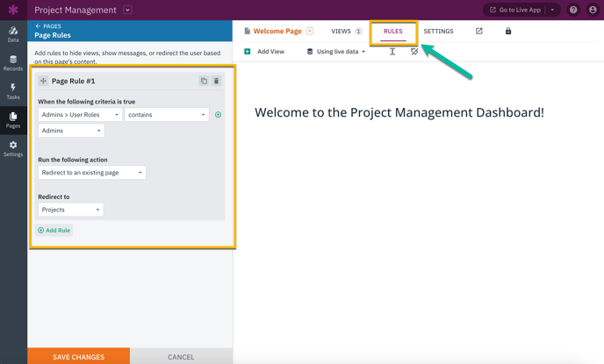Click the Welcome Page title
The image size is (604, 364).
(x=277, y=32)
